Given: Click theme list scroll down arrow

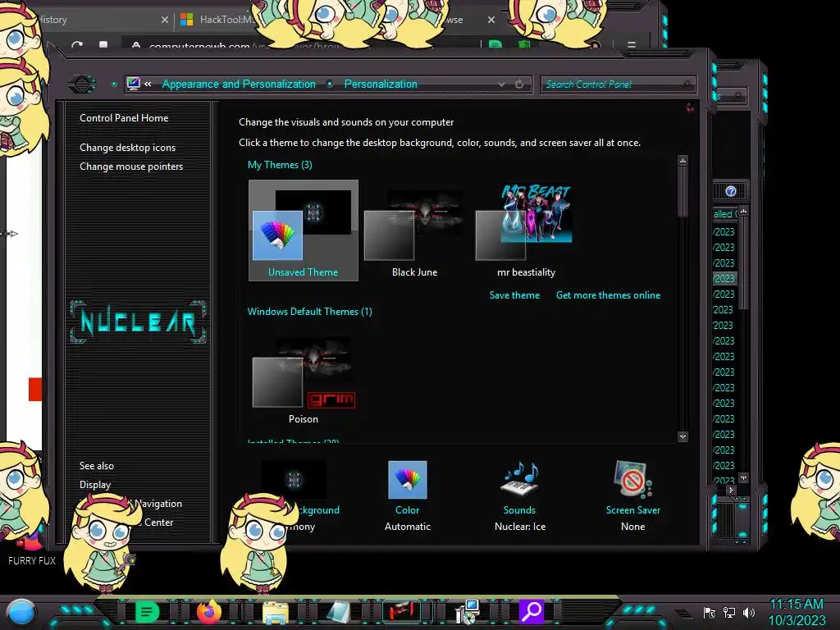Looking at the screenshot, I should (682, 436).
